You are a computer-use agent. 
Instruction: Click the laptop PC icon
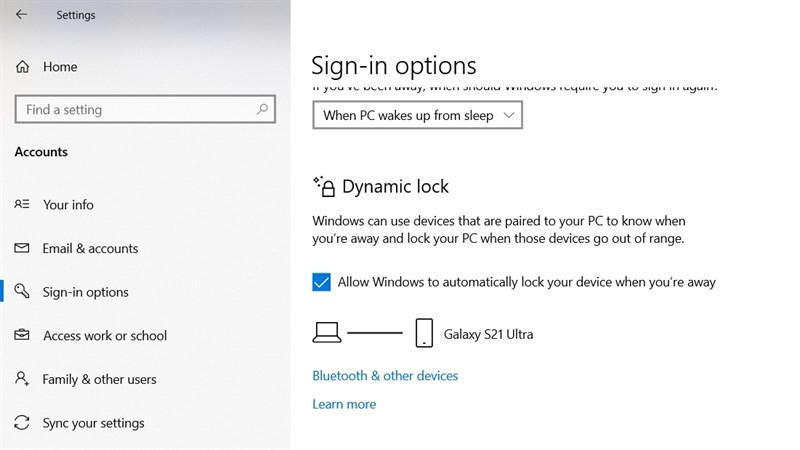[327, 333]
